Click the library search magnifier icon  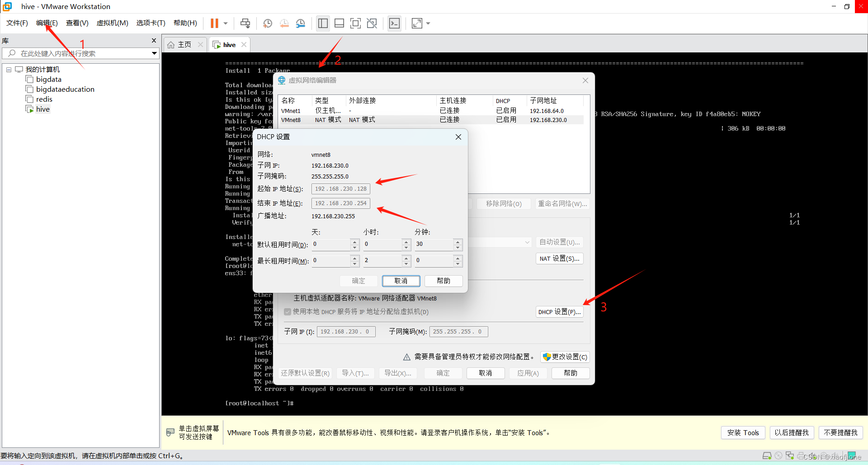pyautogui.click(x=12, y=53)
